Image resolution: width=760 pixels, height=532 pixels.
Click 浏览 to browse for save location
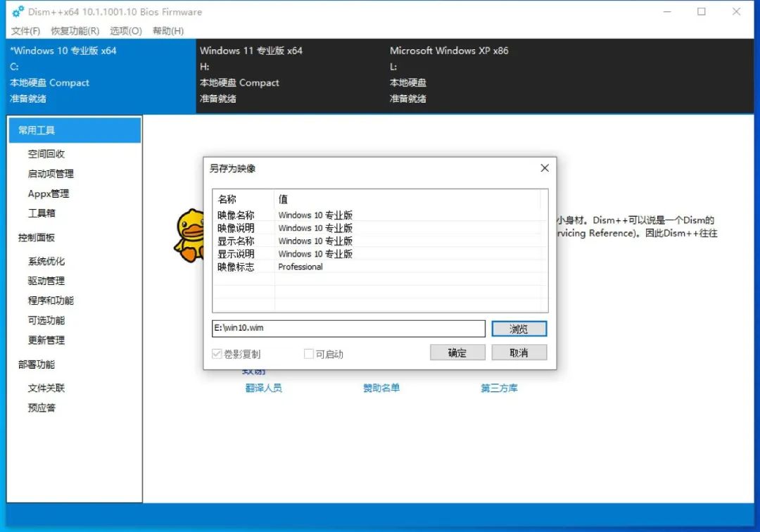tap(519, 329)
